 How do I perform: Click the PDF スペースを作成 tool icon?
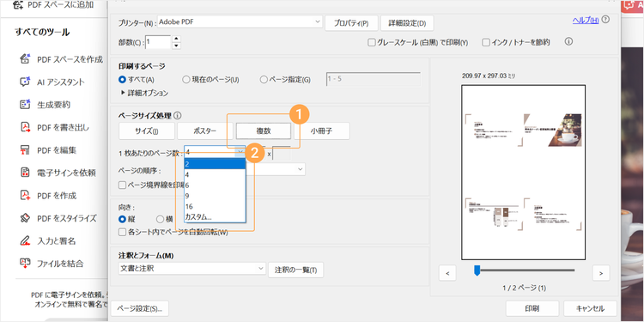point(25,59)
